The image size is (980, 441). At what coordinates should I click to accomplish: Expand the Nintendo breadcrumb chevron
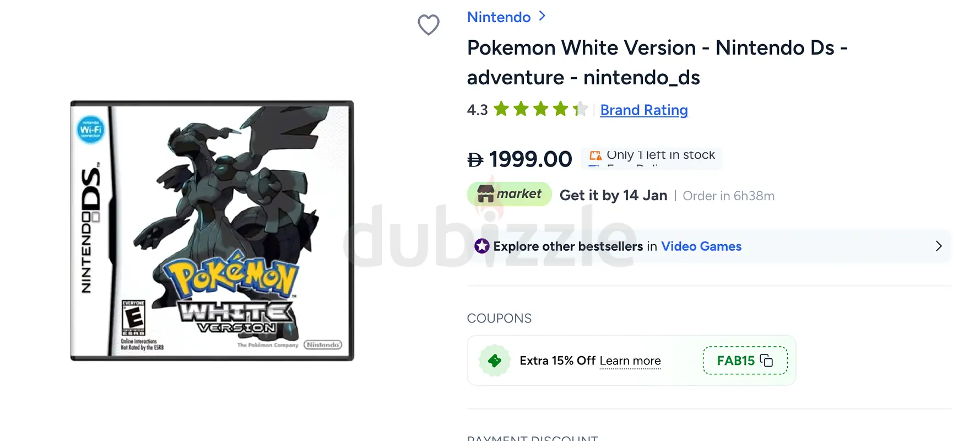pos(542,16)
